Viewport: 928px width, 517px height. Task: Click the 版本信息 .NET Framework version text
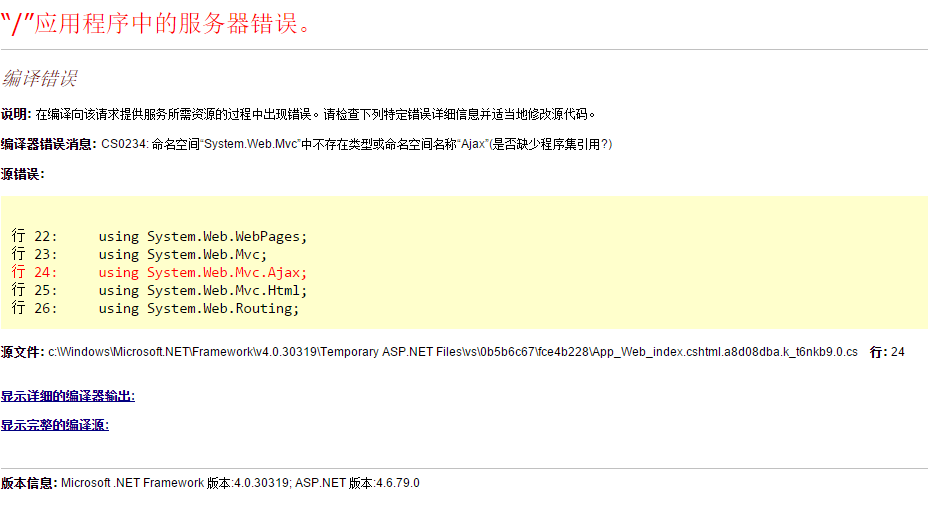210,483
